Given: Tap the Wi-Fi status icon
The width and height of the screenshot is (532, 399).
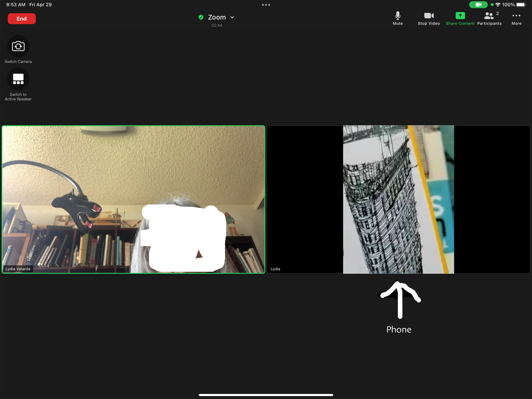Looking at the screenshot, I should [x=498, y=5].
